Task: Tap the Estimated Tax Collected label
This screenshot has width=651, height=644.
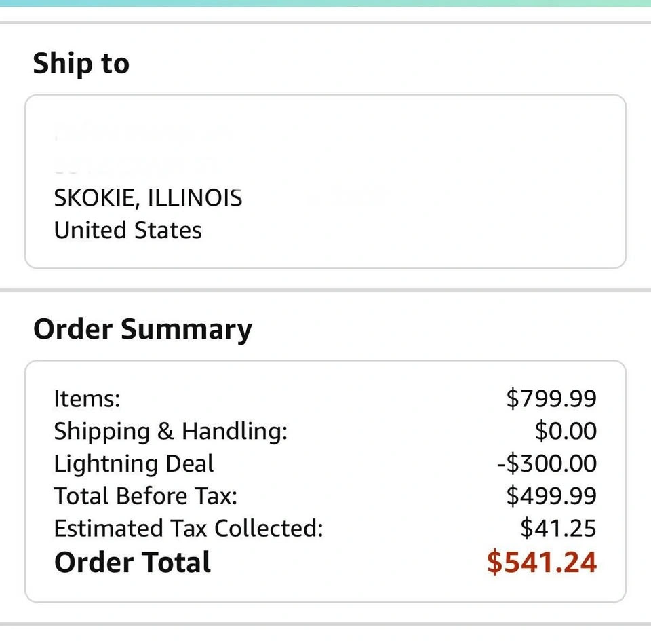Action: pyautogui.click(x=189, y=529)
